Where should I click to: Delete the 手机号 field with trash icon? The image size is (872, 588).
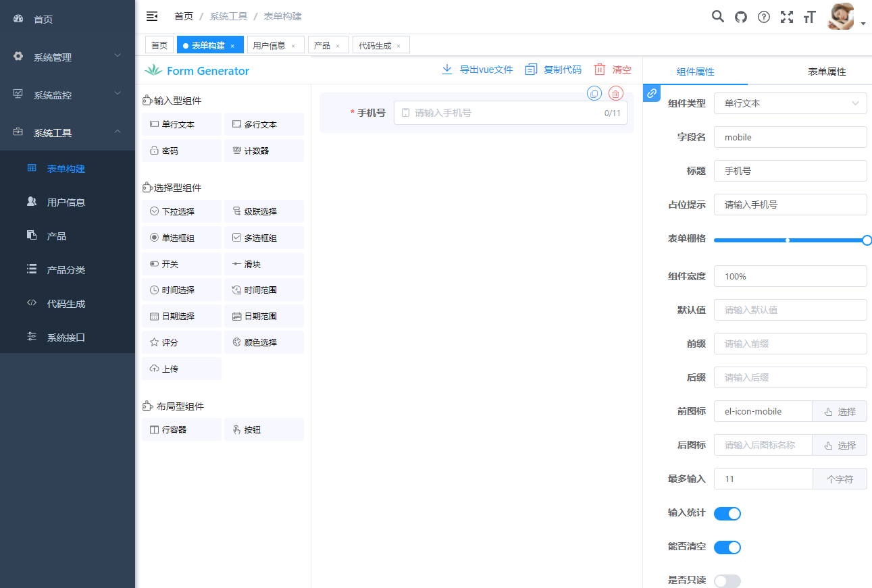click(615, 94)
